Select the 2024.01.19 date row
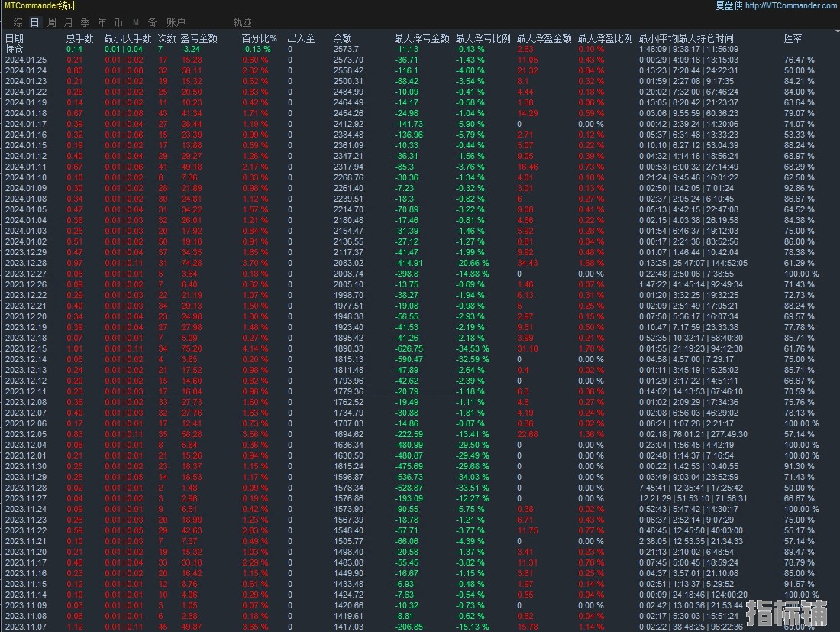 pos(420,102)
